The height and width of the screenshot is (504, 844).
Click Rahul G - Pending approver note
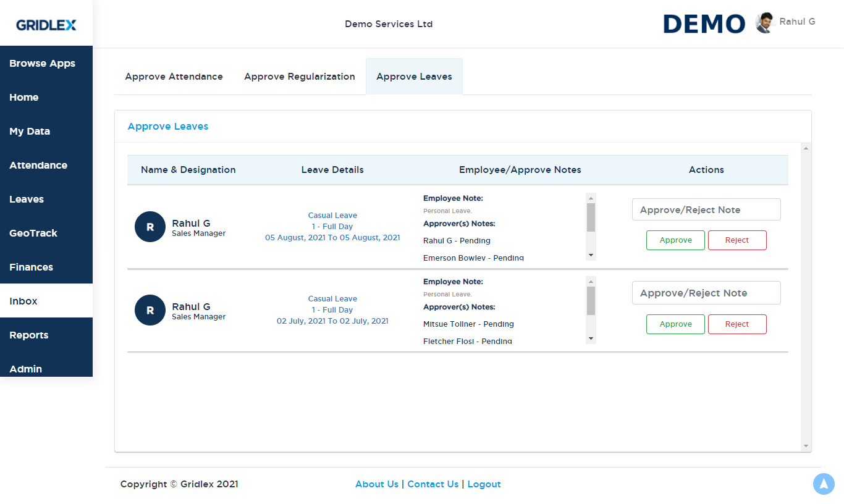(457, 241)
